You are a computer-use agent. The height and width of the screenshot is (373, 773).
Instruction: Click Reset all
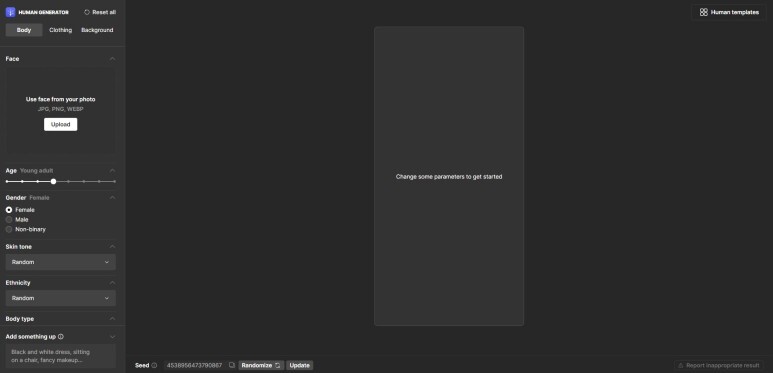click(100, 12)
